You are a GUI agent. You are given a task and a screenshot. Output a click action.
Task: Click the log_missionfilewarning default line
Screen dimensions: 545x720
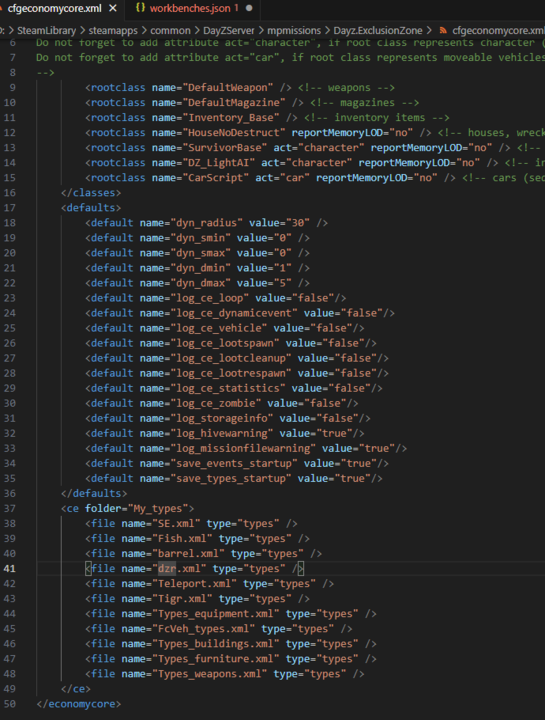[x=246, y=448]
